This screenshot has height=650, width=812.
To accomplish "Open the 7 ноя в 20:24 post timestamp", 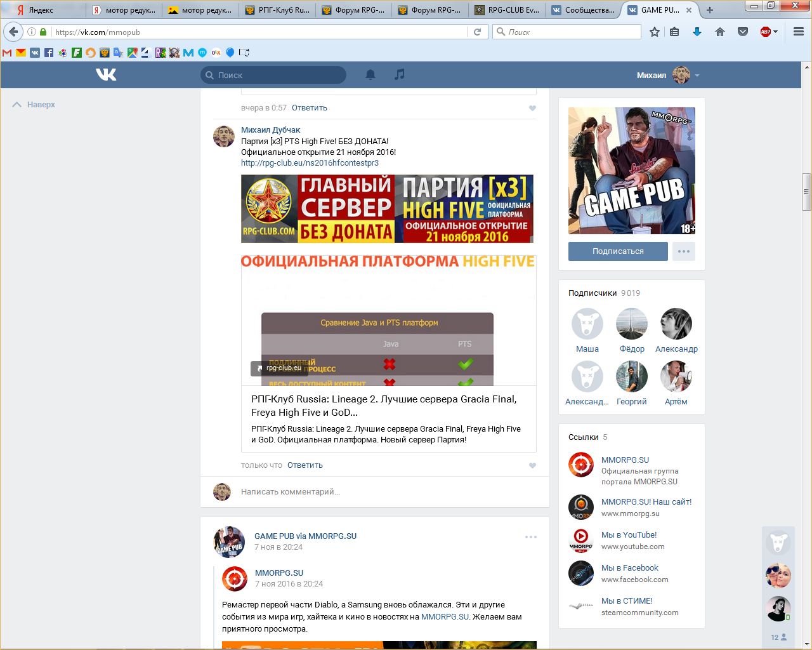I will tap(278, 547).
